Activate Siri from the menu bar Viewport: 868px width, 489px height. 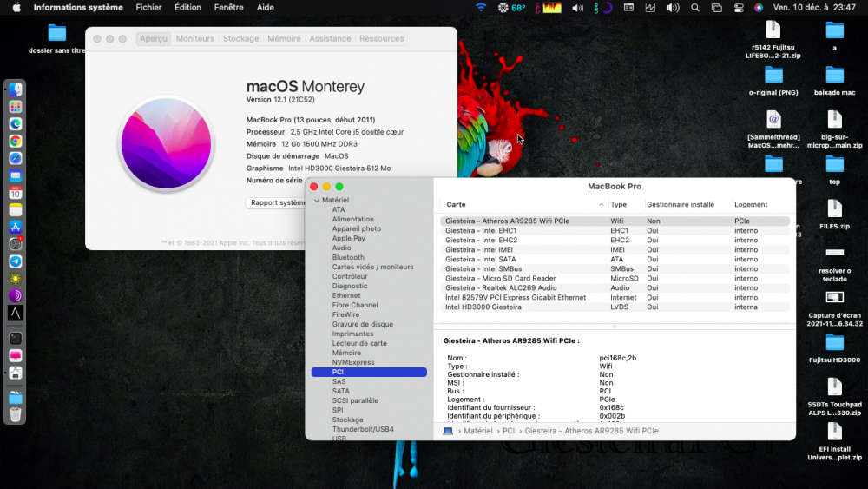coord(759,7)
